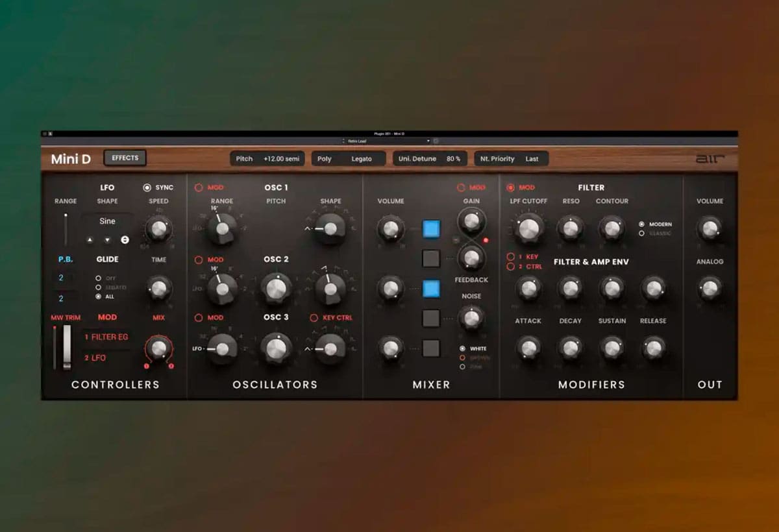This screenshot has width=779, height=532.
Task: Open the Nt. Priority Last selector
Action: click(511, 159)
